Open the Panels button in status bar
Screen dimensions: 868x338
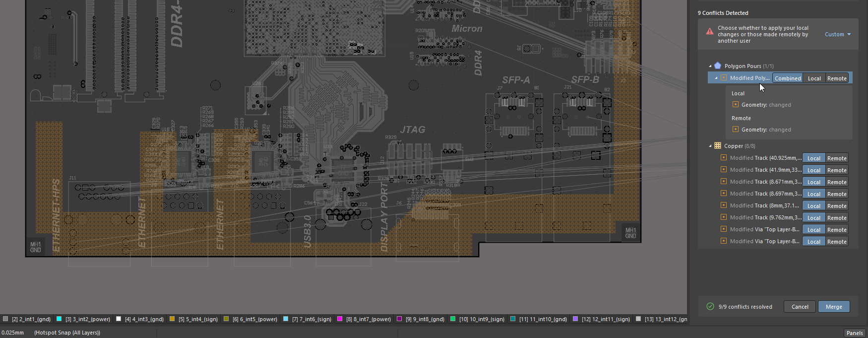(854, 333)
